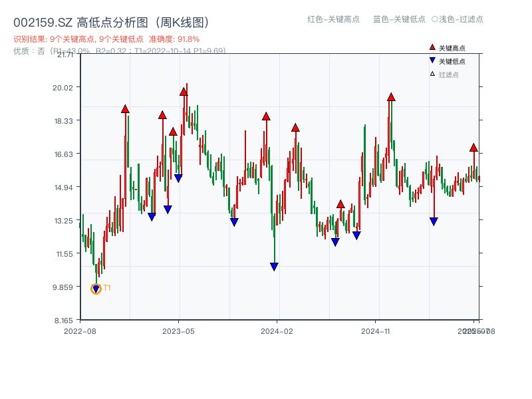Click the red 关键高点 triangle icon in legend
532x399 pixels.
(x=432, y=47)
